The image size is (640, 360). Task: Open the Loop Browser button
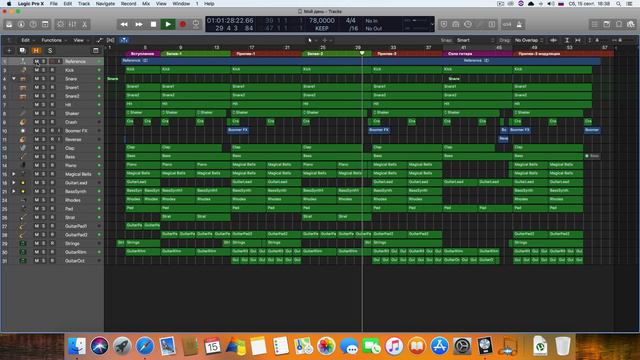[619, 24]
